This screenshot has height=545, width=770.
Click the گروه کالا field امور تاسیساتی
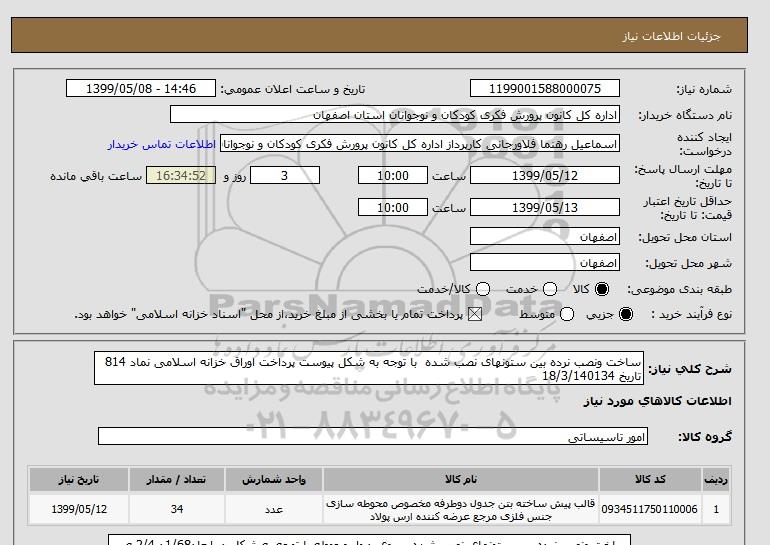pos(373,436)
